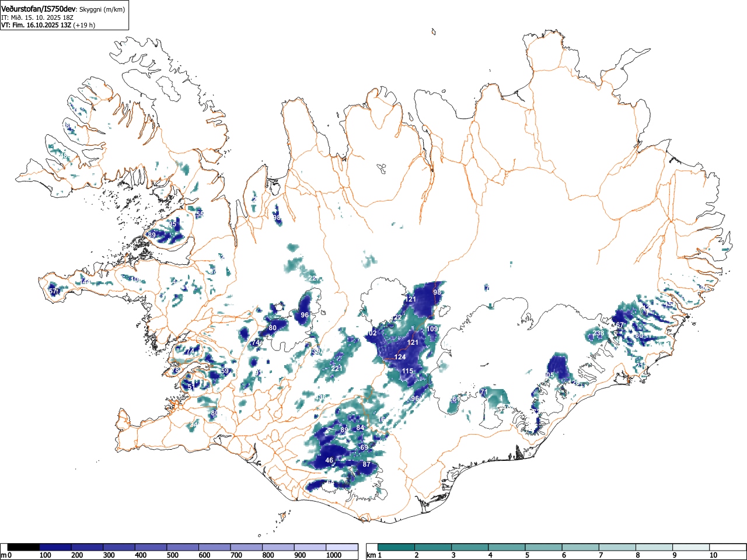Click the '(+19 h)' forecast offset text
Screen dimensions: 747x560
84,25
